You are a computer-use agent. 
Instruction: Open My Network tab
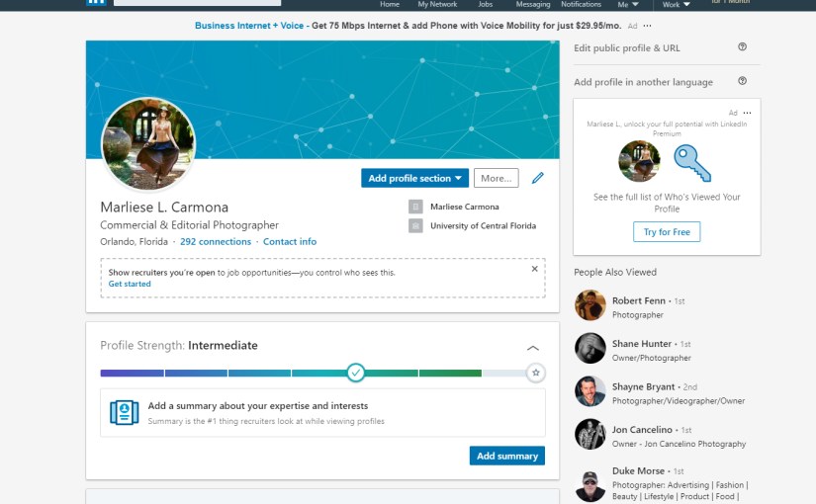click(437, 4)
